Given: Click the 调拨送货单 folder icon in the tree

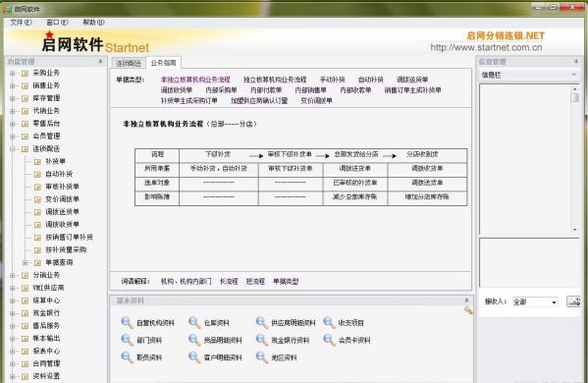Looking at the screenshot, I should [37, 212].
